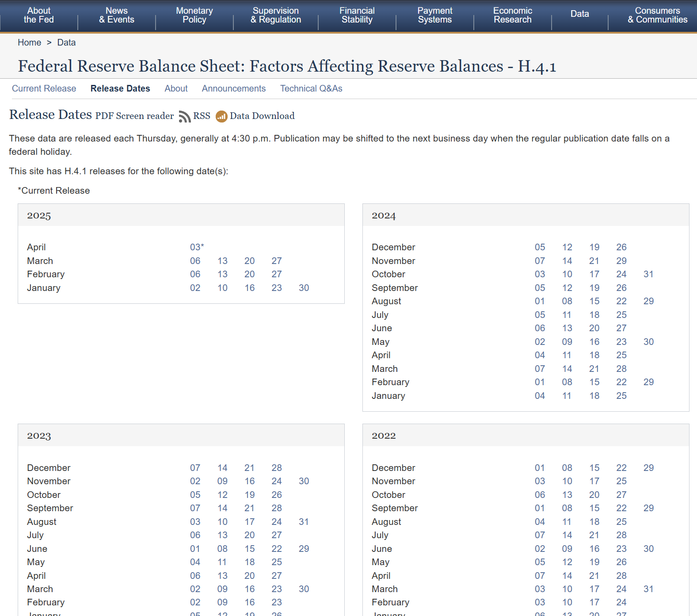The image size is (697, 616).
Task: Open the August 31 2023 release
Action: click(x=304, y=522)
